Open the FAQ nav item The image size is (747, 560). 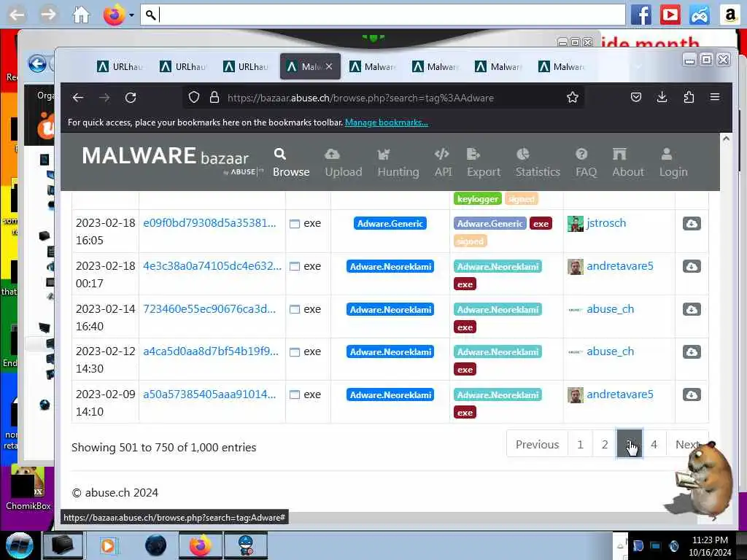pos(586,163)
